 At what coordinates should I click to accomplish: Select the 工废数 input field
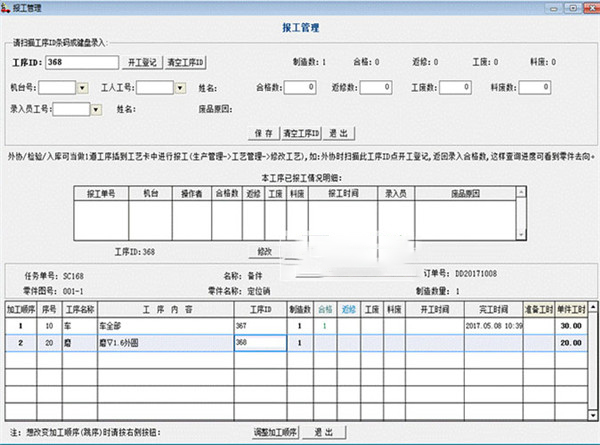tap(459, 87)
